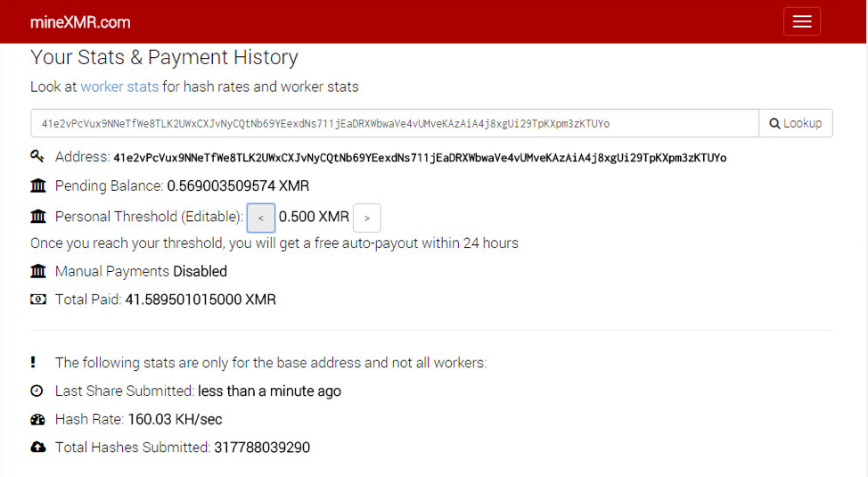Viewport: 868px width, 477px height.
Task: Click the exclamation mark warning icon
Action: click(x=33, y=362)
